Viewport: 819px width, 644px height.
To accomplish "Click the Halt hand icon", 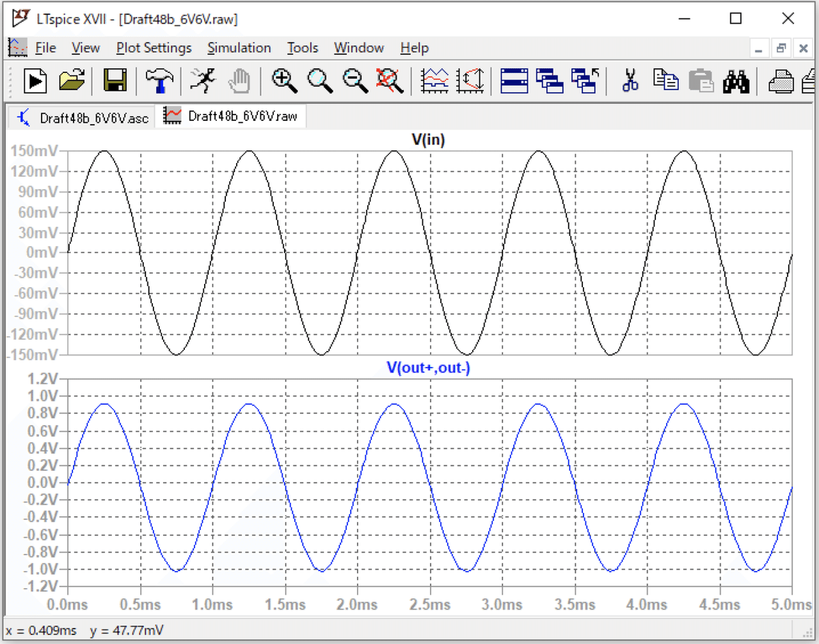I will pos(239,81).
